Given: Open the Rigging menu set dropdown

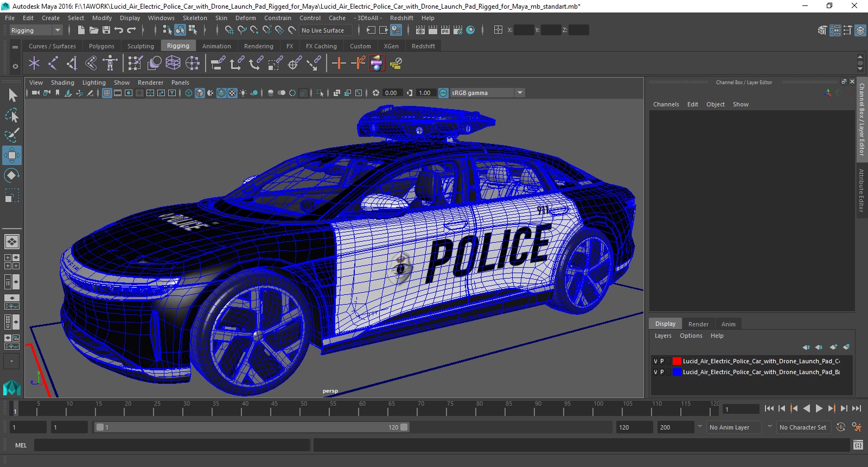Looking at the screenshot, I should [36, 30].
